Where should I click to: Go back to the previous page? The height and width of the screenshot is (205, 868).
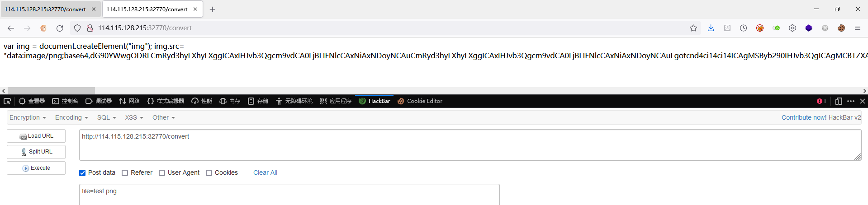click(11, 28)
